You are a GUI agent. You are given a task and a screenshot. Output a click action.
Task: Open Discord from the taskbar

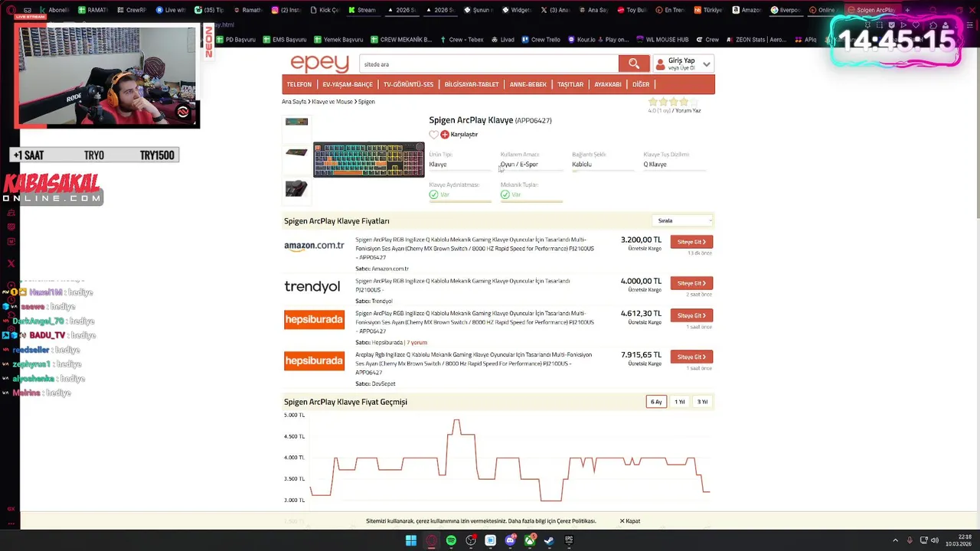511,540
